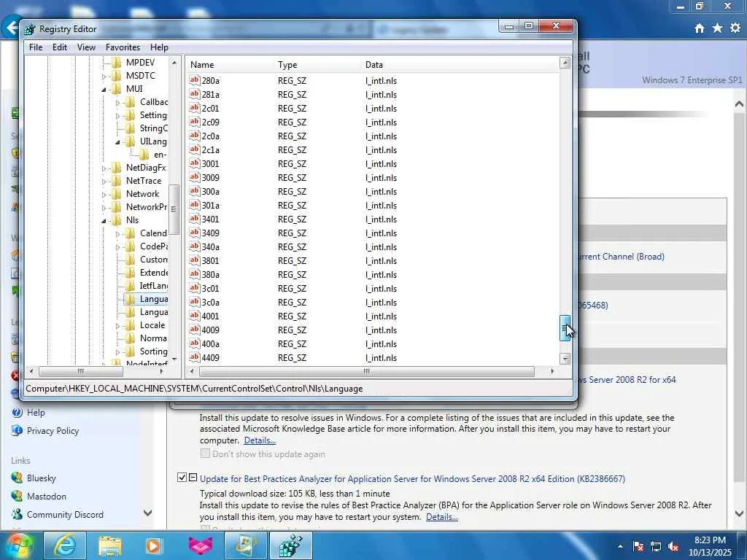Image resolution: width=747 pixels, height=560 pixels.
Task: Open the Privacy Policy link
Action: click(53, 430)
